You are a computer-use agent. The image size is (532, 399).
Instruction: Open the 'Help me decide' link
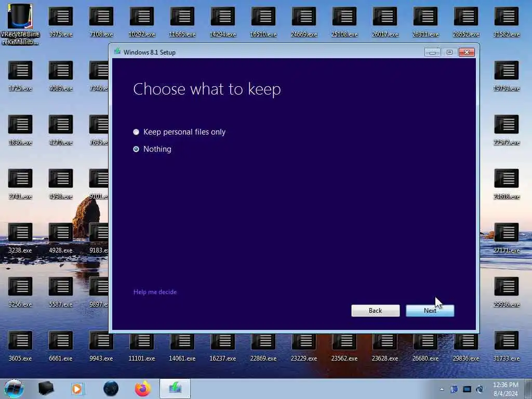pyautogui.click(x=155, y=292)
